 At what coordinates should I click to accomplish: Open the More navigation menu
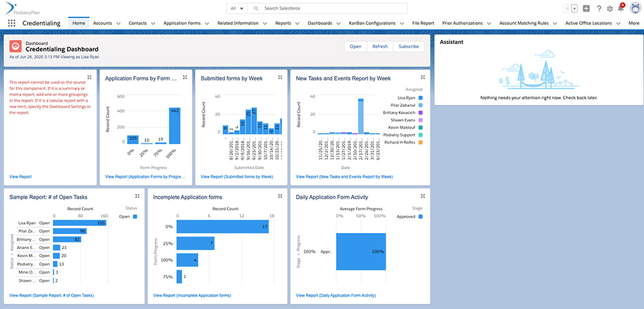pos(634,23)
